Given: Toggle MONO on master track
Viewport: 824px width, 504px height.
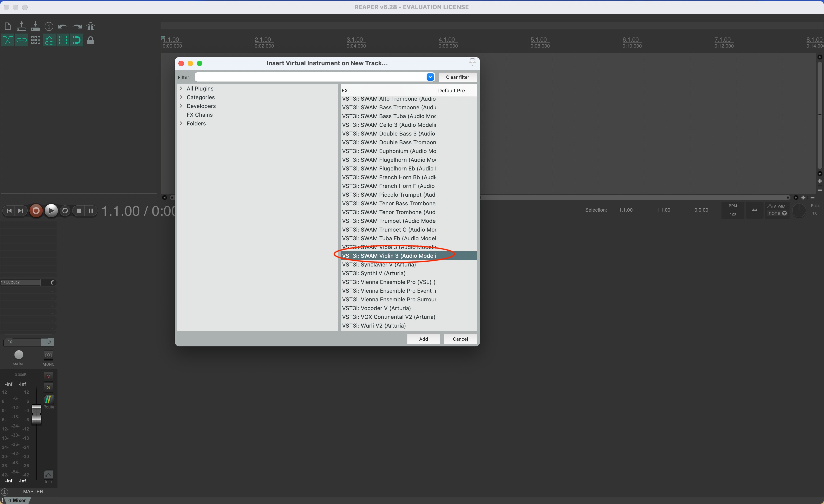Looking at the screenshot, I should [48, 355].
